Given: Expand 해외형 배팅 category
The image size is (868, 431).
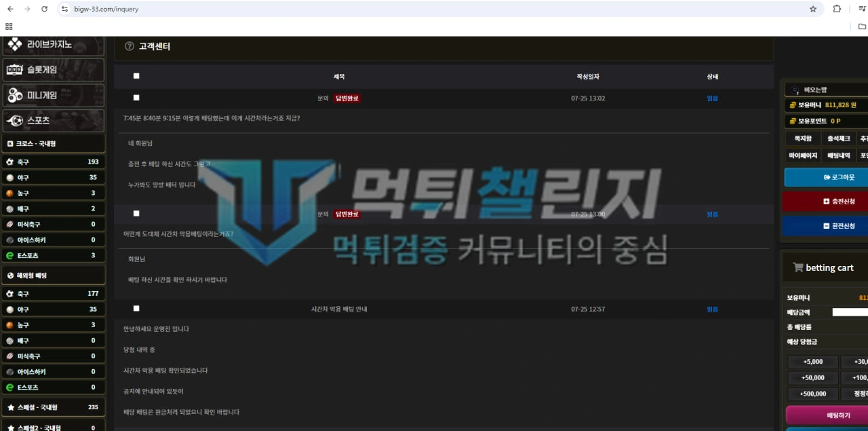Looking at the screenshot, I should click(54, 275).
